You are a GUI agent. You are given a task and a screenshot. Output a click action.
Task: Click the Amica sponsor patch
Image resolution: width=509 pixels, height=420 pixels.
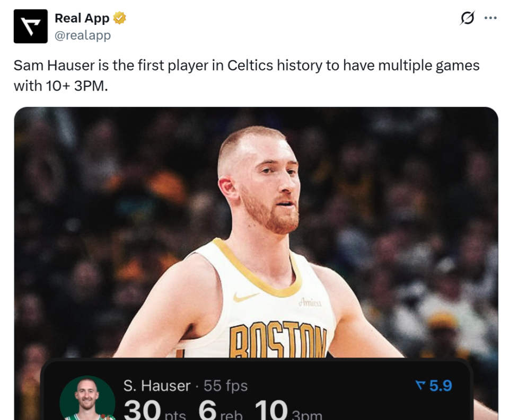tap(310, 302)
